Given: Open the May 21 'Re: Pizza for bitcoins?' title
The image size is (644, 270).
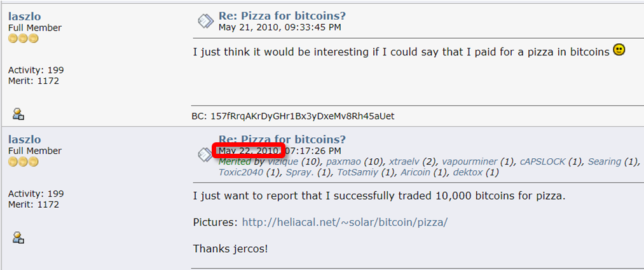Looking at the screenshot, I should pyautogui.click(x=282, y=16).
